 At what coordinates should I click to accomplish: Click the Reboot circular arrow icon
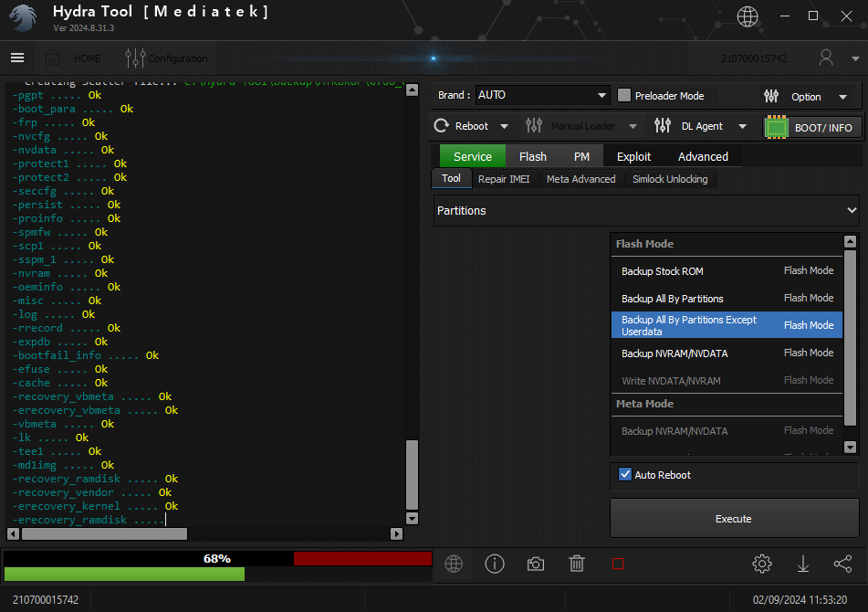click(441, 126)
